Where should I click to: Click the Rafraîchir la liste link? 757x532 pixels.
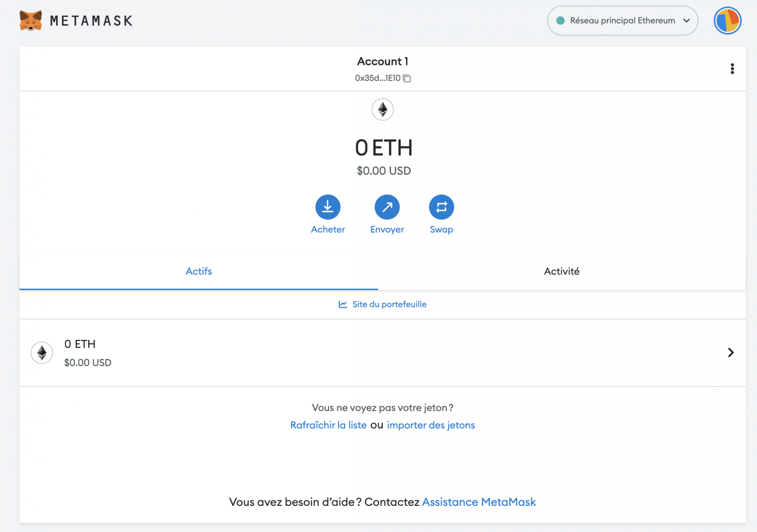[329, 425]
